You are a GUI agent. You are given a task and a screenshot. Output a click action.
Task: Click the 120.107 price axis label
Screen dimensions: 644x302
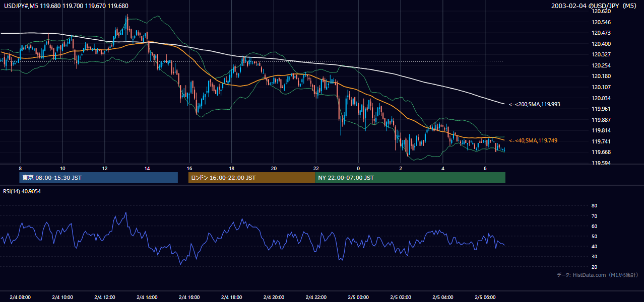coord(601,87)
